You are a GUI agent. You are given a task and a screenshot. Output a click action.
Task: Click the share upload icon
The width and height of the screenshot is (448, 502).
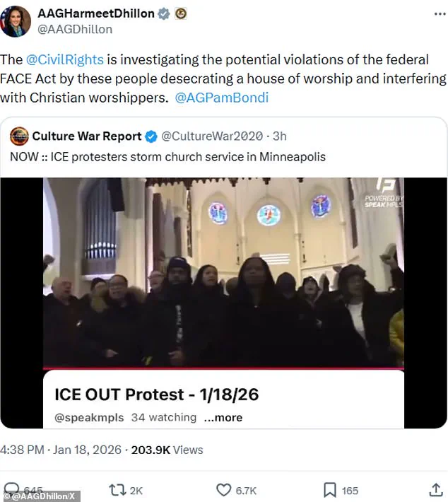(435, 490)
